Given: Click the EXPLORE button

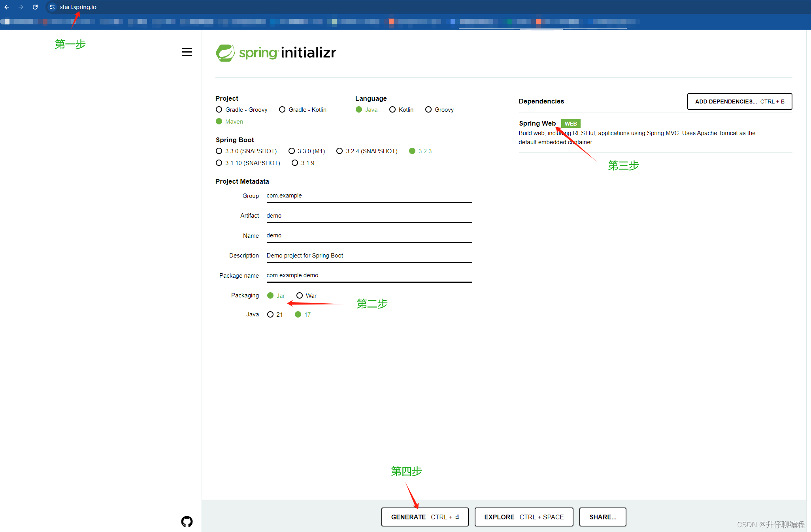Looking at the screenshot, I should click(x=524, y=517).
